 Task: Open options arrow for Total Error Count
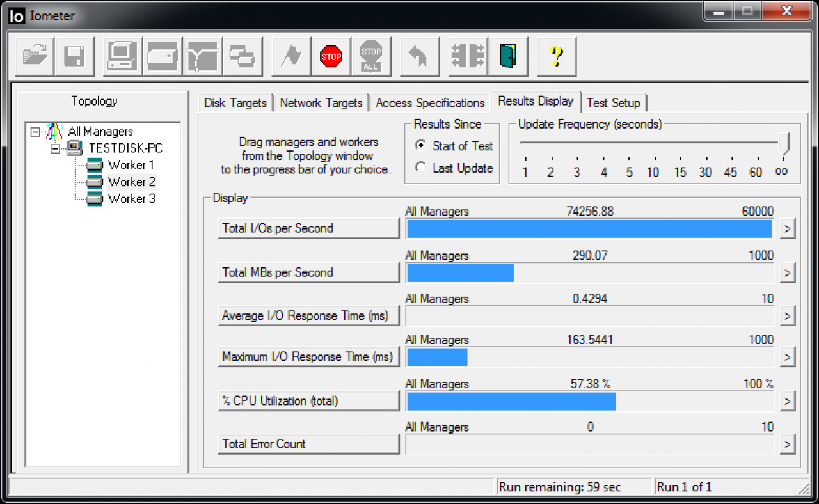click(787, 444)
